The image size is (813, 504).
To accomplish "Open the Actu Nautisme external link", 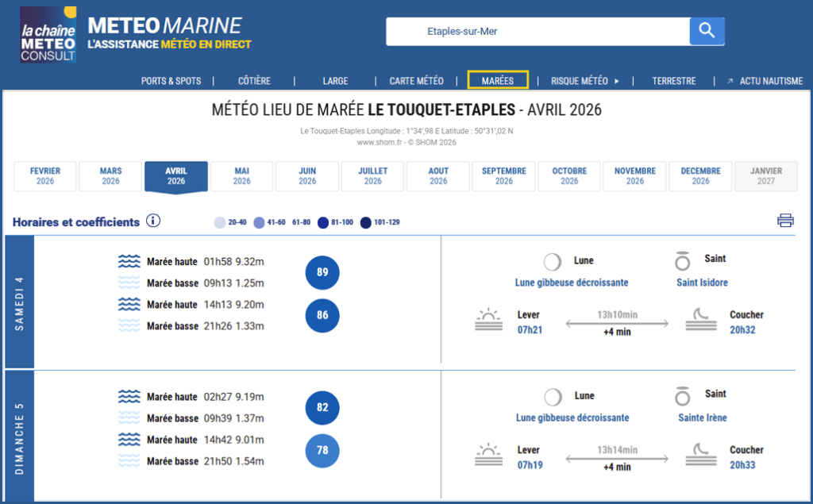I will (764, 81).
